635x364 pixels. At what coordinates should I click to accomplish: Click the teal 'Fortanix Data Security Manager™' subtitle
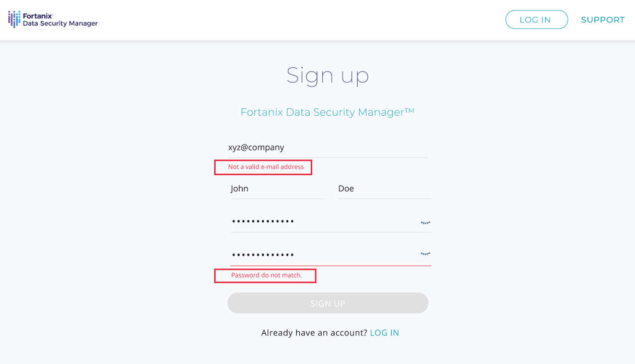(x=327, y=112)
